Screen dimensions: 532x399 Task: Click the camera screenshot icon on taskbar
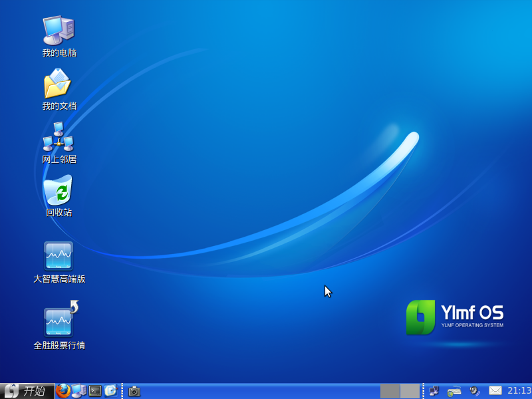[134, 392]
